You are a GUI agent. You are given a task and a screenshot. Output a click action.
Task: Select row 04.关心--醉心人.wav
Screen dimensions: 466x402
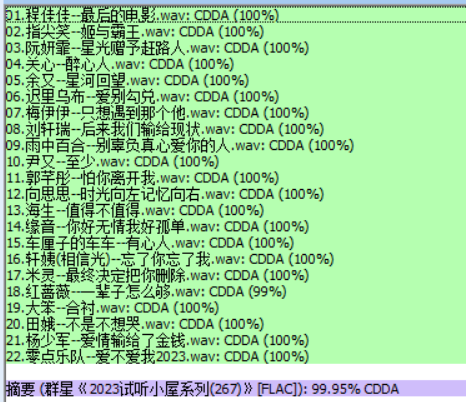pyautogui.click(x=236, y=64)
